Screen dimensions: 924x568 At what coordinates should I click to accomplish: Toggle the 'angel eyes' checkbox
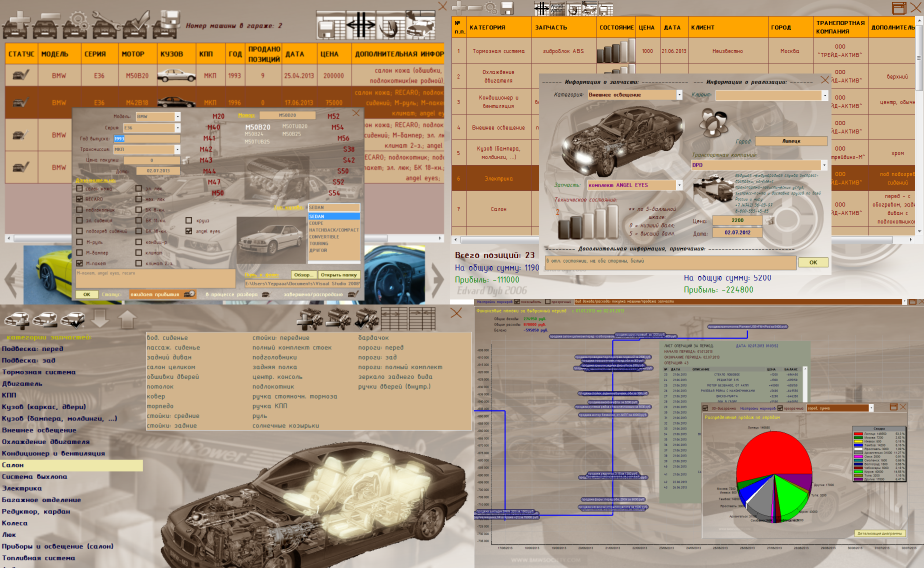[188, 231]
